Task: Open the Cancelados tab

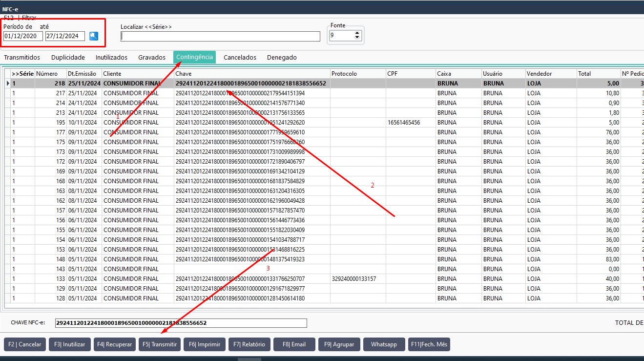Action: pyautogui.click(x=240, y=57)
